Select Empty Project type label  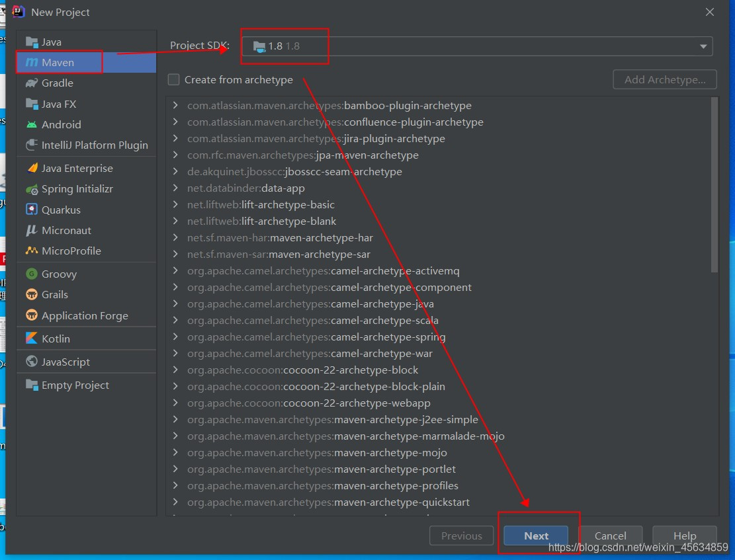coord(75,385)
